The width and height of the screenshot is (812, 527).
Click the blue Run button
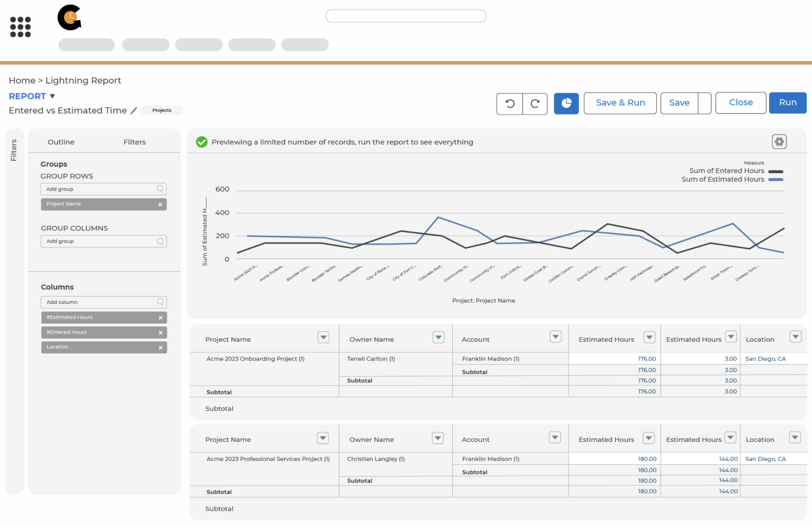click(x=788, y=103)
